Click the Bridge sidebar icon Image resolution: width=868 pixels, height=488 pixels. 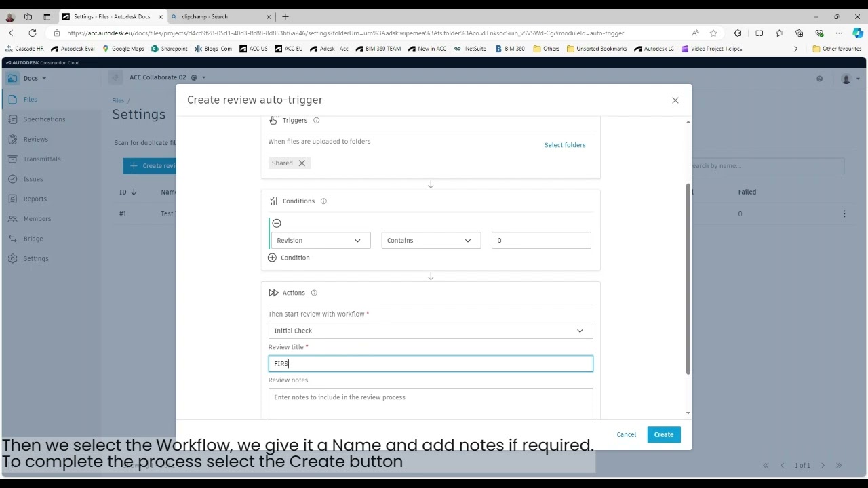12,239
